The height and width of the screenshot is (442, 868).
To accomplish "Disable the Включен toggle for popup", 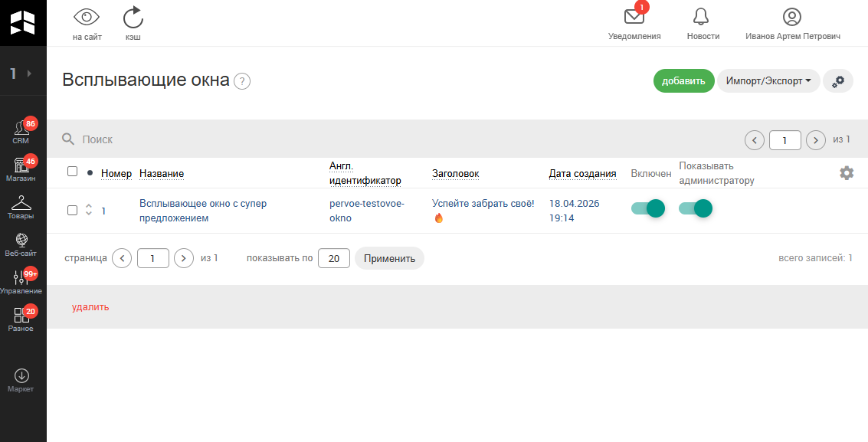I will coord(647,208).
